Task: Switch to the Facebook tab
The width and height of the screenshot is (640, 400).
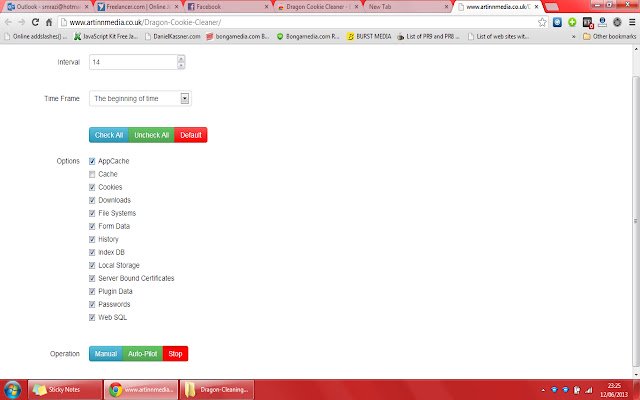Action: (x=229, y=7)
